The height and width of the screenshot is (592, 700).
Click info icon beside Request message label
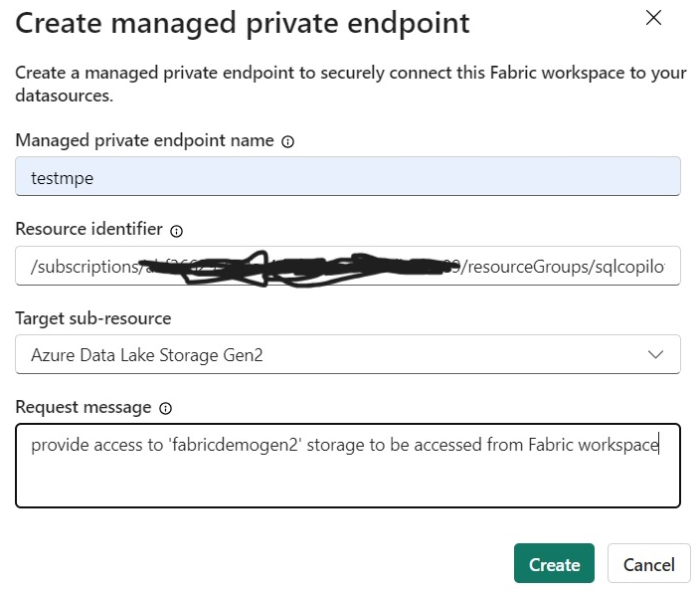click(x=165, y=408)
